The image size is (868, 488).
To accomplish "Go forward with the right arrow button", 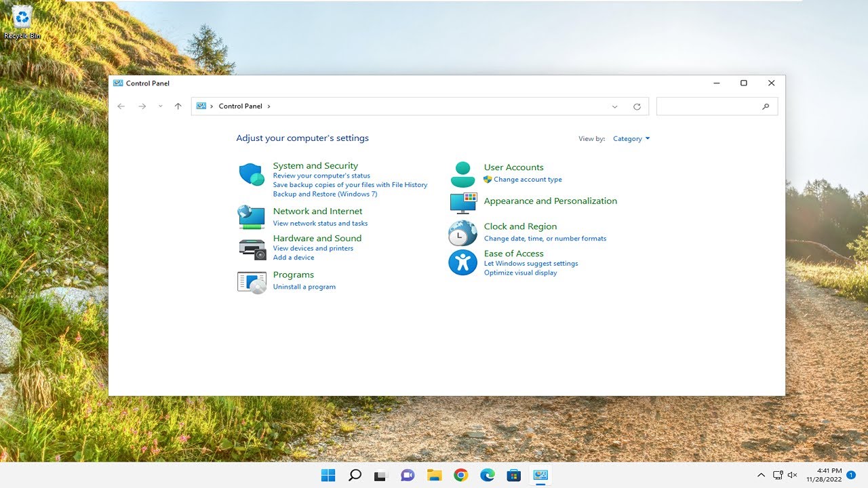I will (142, 106).
